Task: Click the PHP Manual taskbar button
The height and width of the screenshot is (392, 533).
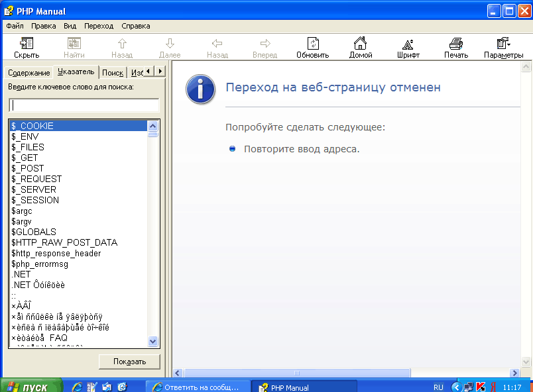Action: click(304, 387)
